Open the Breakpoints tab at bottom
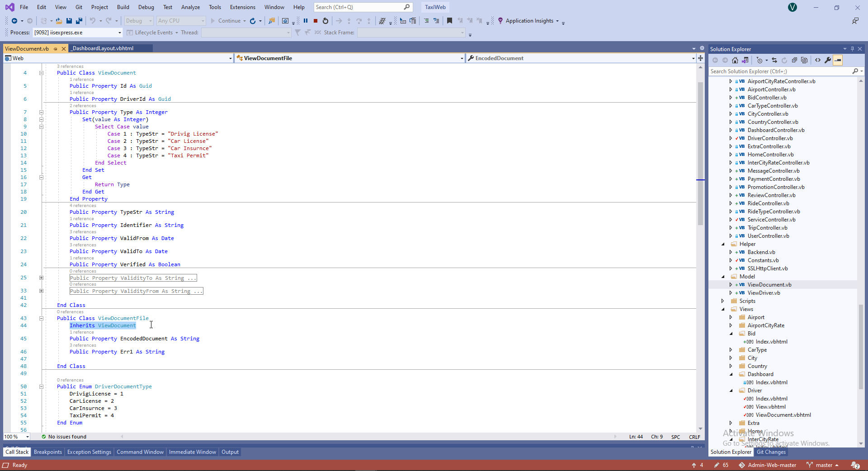The width and height of the screenshot is (868, 471). pyautogui.click(x=48, y=452)
